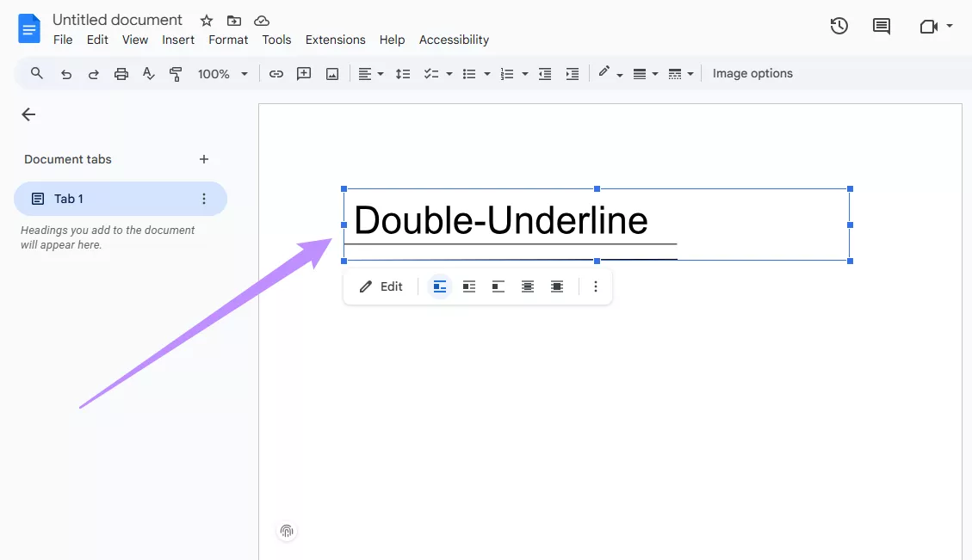Viewport: 972px width, 560px height.
Task: Open the Insert image tool
Action: [331, 73]
